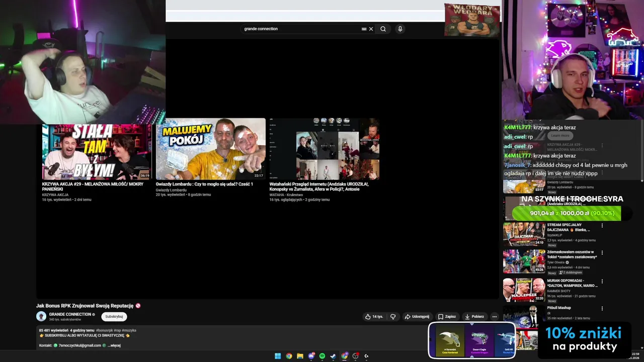Open options menu for MURAN ODPOWIADA video
The height and width of the screenshot is (362, 644).
pyautogui.click(x=602, y=281)
